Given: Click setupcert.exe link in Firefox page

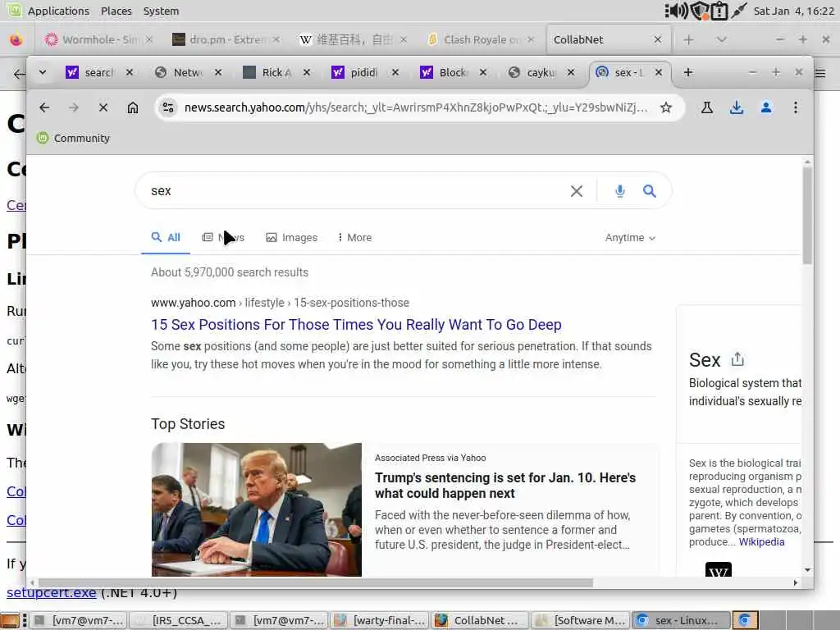Looking at the screenshot, I should coord(52,592).
